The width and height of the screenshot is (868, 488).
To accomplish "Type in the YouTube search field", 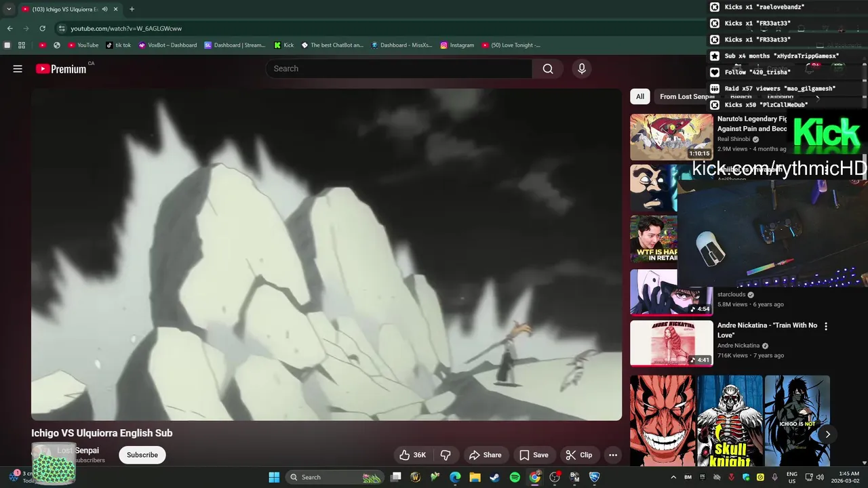I will (x=399, y=68).
